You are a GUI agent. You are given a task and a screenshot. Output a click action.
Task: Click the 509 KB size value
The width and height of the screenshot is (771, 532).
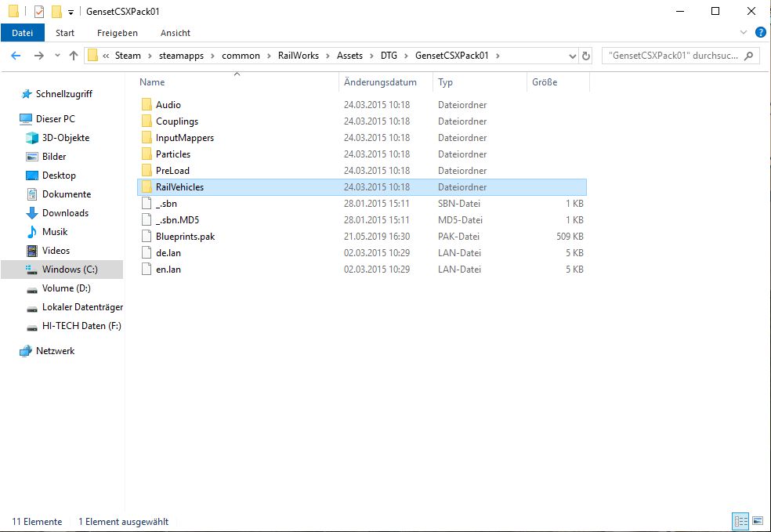point(570,237)
